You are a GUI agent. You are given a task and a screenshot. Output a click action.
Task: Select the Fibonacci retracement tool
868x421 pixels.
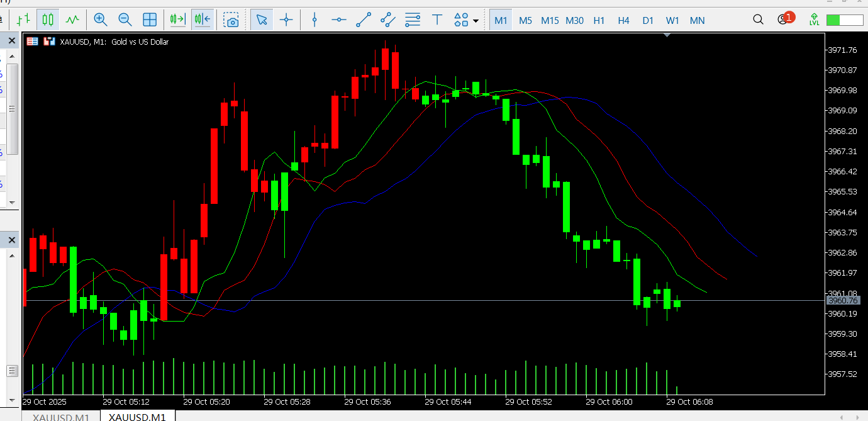click(413, 20)
